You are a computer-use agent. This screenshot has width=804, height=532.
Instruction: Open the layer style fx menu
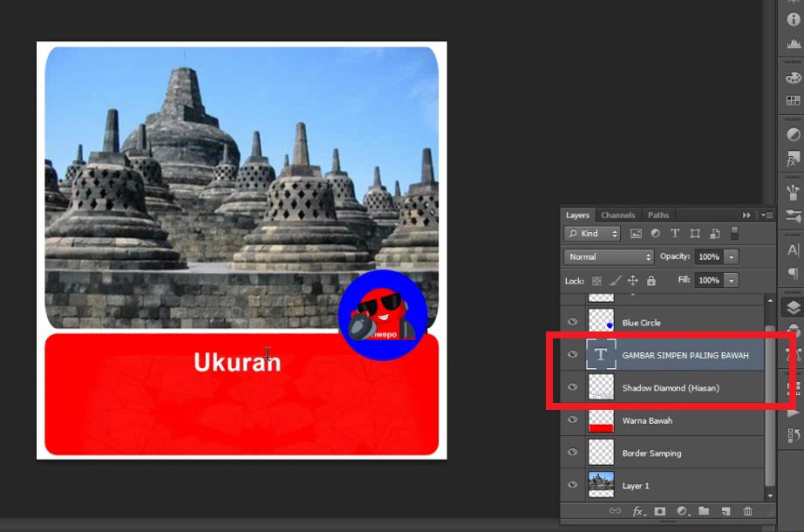638,511
